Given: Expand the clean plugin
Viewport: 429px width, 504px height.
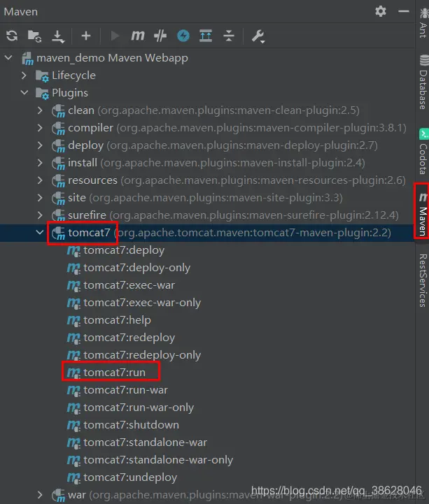Looking at the screenshot, I should (40, 110).
